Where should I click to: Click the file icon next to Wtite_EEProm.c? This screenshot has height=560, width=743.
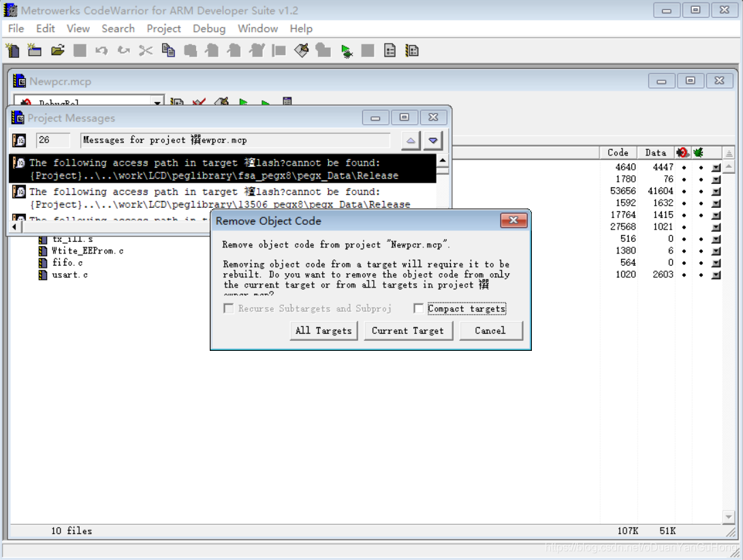(43, 251)
